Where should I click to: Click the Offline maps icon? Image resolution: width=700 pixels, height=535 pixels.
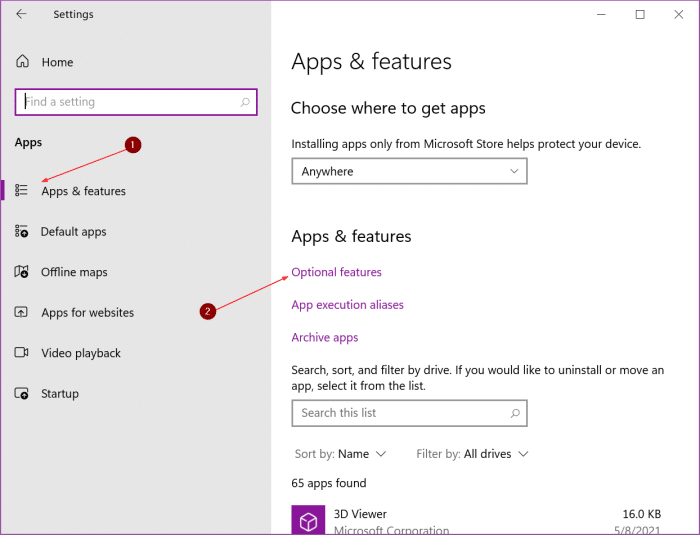pos(22,272)
